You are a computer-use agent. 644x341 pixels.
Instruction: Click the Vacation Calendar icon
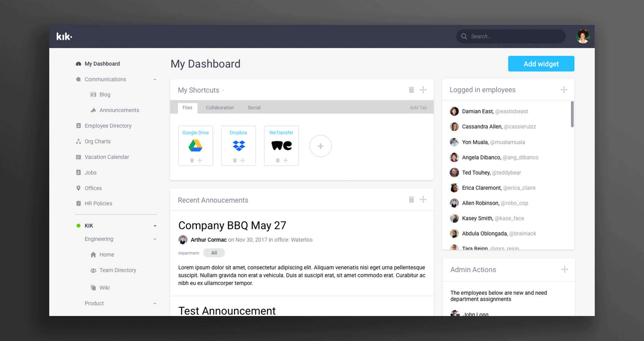point(78,157)
